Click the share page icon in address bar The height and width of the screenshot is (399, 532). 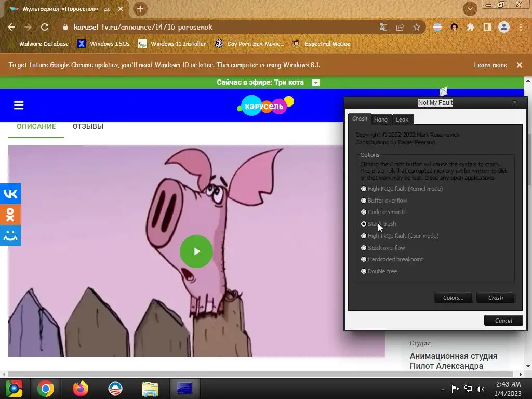click(x=400, y=27)
